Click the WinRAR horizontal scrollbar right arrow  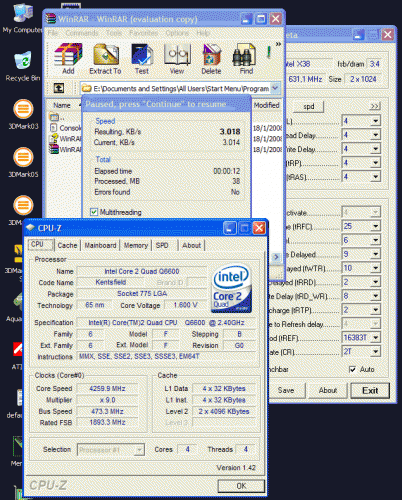[276, 257]
